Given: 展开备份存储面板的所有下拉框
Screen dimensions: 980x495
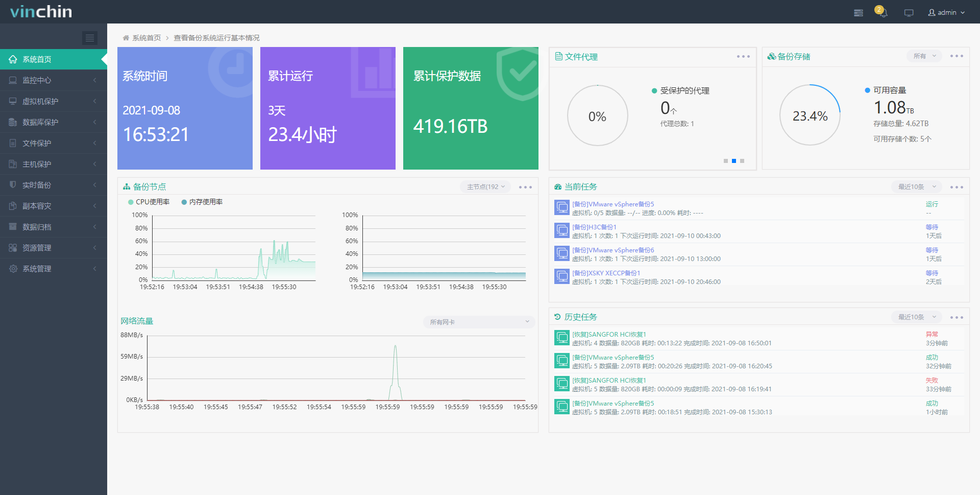Looking at the screenshot, I should 924,56.
